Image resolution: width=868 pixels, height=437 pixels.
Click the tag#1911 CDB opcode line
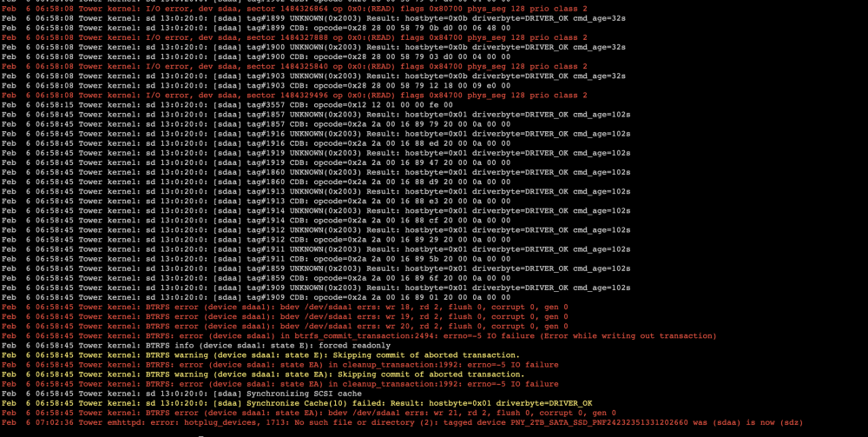(256, 259)
